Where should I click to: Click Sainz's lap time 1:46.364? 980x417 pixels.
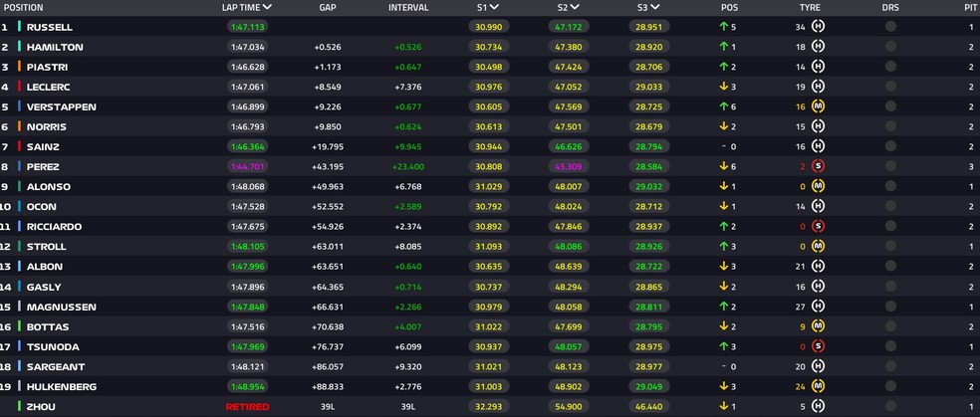(x=247, y=146)
